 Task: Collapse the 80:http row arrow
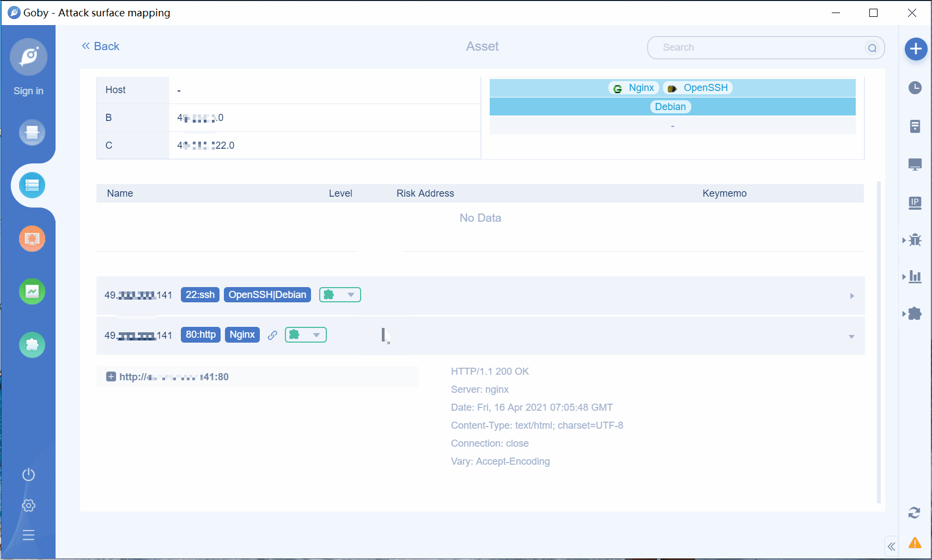click(851, 337)
